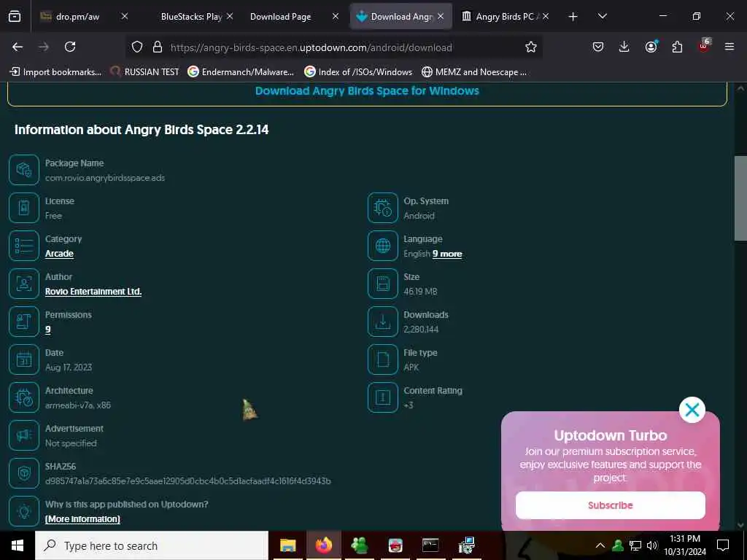Image resolution: width=747 pixels, height=560 pixels.
Task: Subscribe to Uptodown Turbo
Action: (x=611, y=505)
